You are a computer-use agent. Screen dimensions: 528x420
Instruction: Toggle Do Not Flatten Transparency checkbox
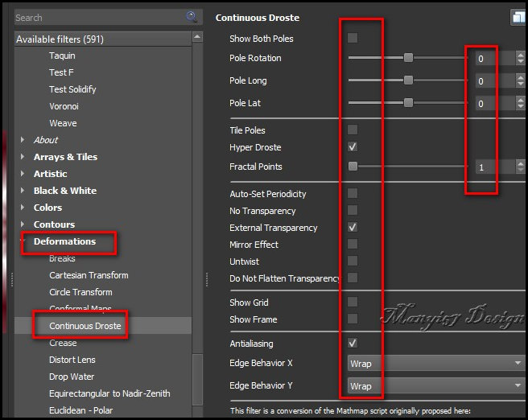353,278
